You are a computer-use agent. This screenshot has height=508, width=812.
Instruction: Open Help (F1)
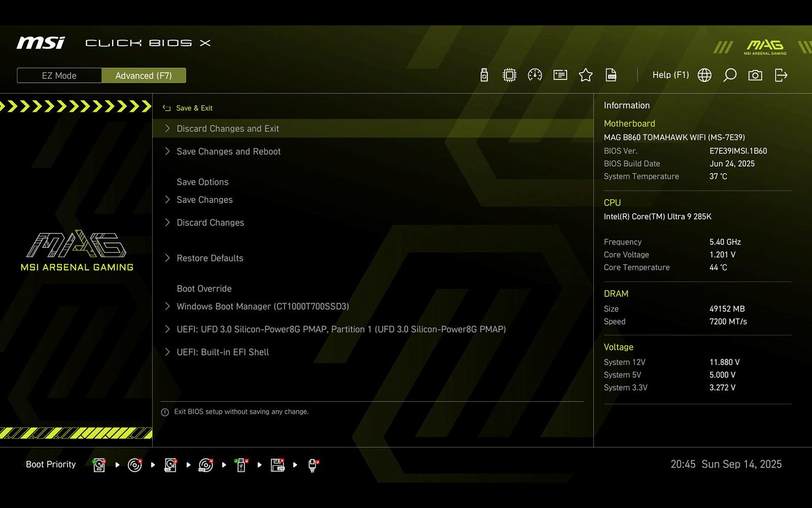[670, 75]
